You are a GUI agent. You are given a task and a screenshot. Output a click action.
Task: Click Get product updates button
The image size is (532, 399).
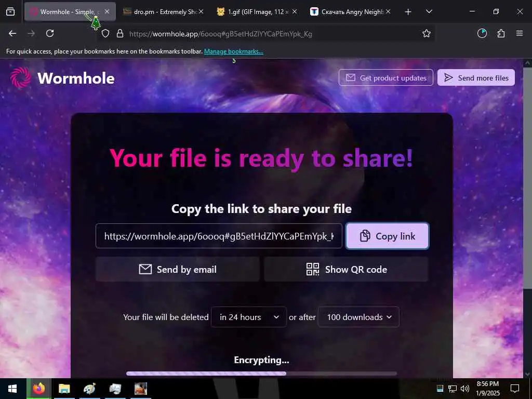(x=386, y=78)
